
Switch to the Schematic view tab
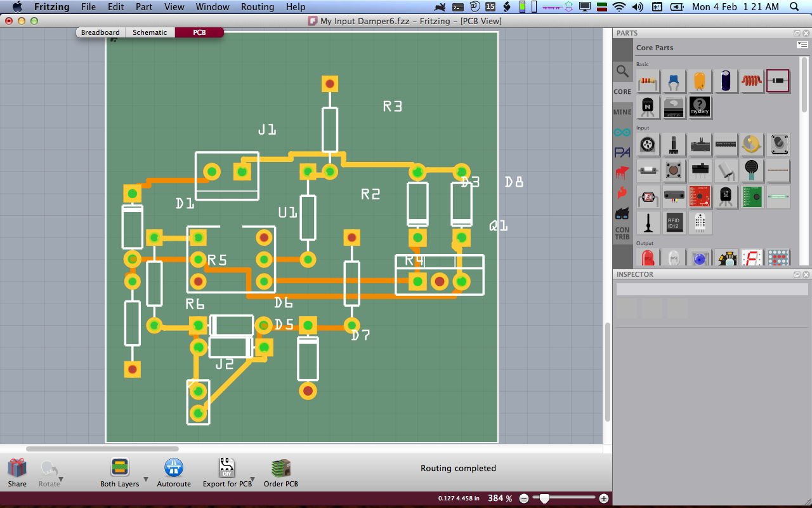point(150,32)
